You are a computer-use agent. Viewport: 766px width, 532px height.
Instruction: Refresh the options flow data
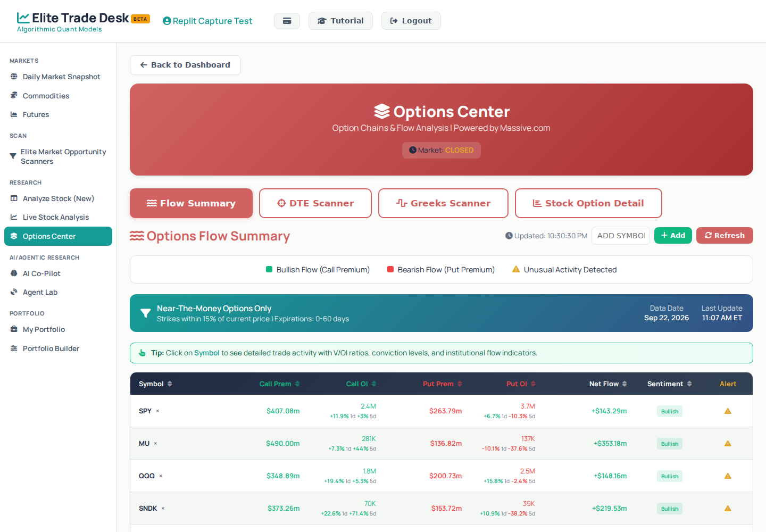725,235
